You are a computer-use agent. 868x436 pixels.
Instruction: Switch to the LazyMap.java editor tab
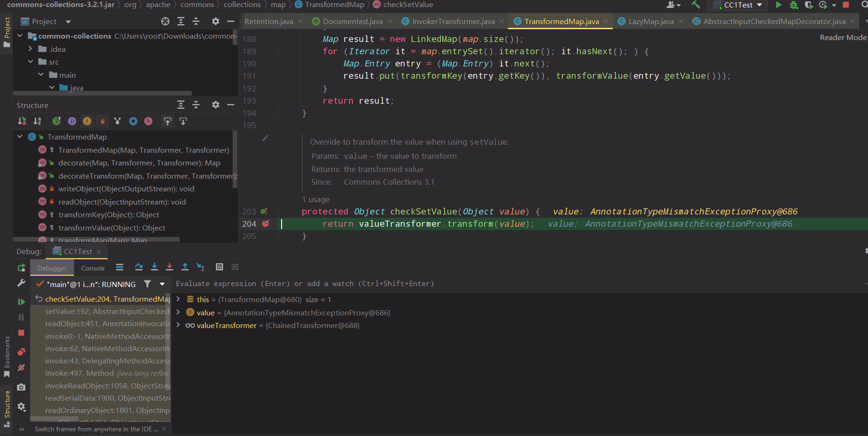point(650,22)
